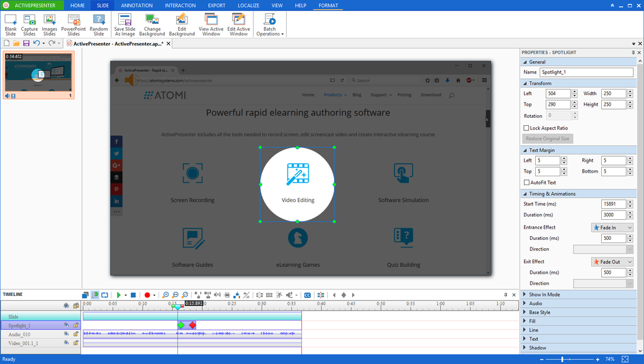Viewport: 644px width, 364px height.
Task: Toggle visibility eye of Spotlight_1 track
Action: click(x=66, y=325)
